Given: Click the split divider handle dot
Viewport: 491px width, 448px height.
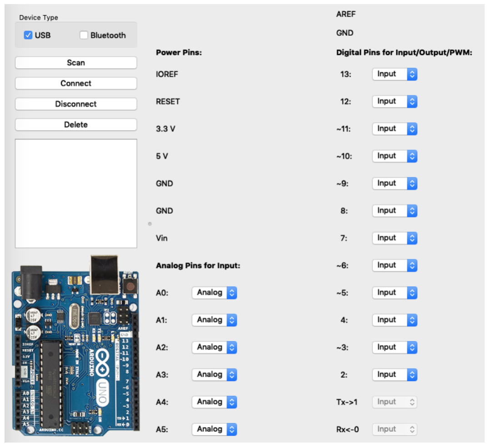Looking at the screenshot, I should pos(150,224).
